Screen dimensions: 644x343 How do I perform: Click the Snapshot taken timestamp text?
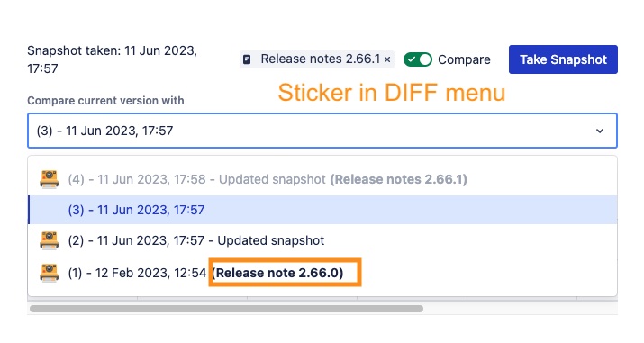112,59
